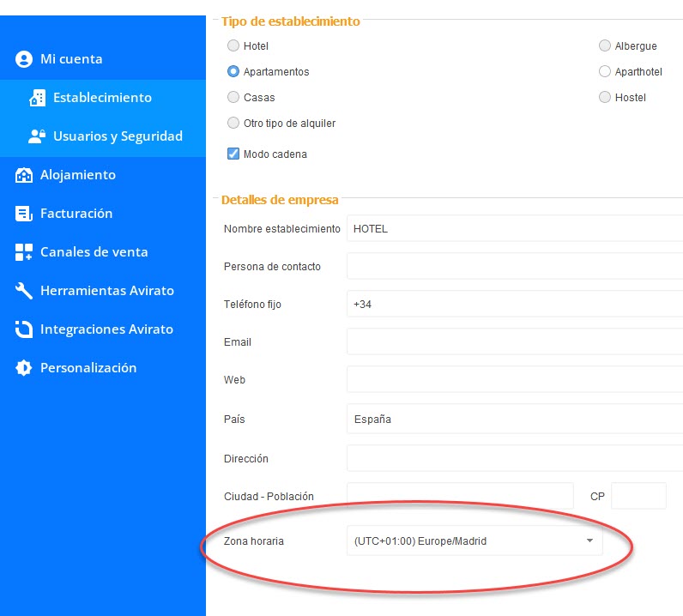Click the Herramientas Avirato wrench icon
Screen dimensions: 683x616
pyautogui.click(x=24, y=291)
